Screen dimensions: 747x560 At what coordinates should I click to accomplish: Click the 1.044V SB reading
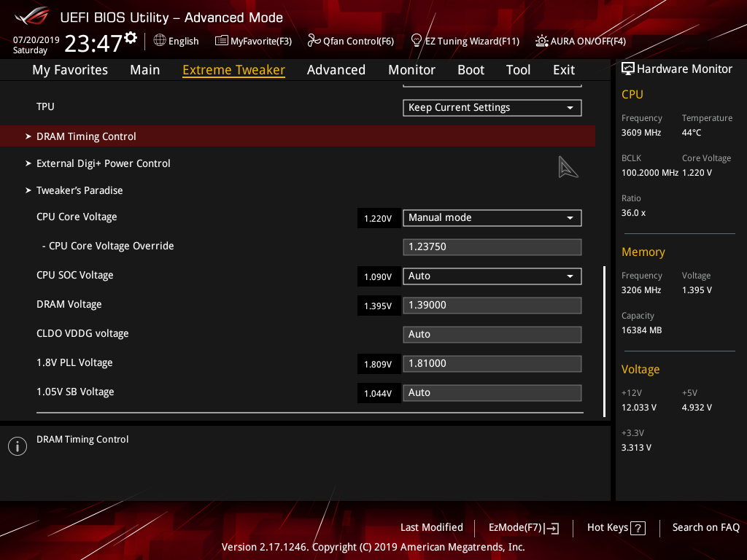[379, 393]
